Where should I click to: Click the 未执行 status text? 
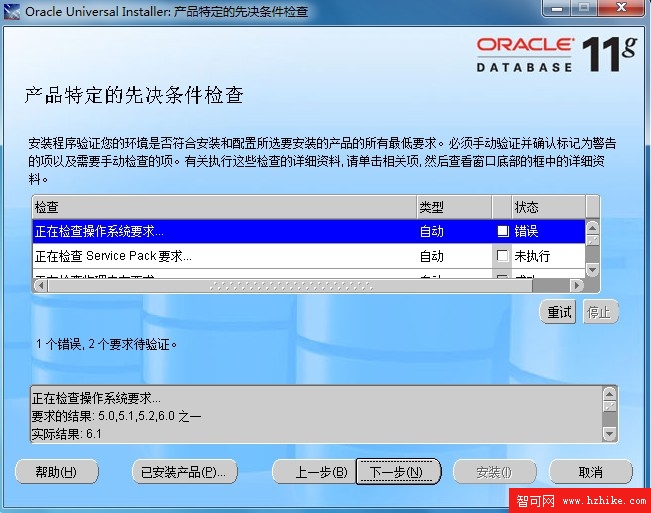click(532, 256)
